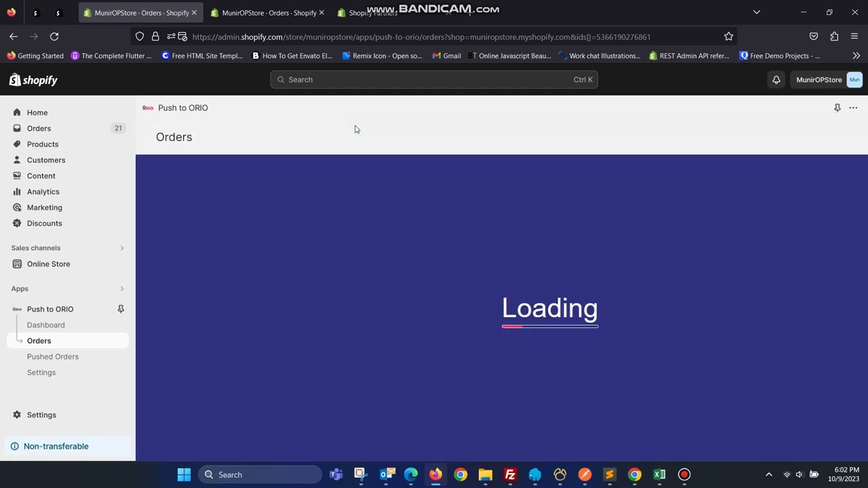Click the pin icon in app header
Image resolution: width=868 pixels, height=488 pixels.
pyautogui.click(x=837, y=108)
